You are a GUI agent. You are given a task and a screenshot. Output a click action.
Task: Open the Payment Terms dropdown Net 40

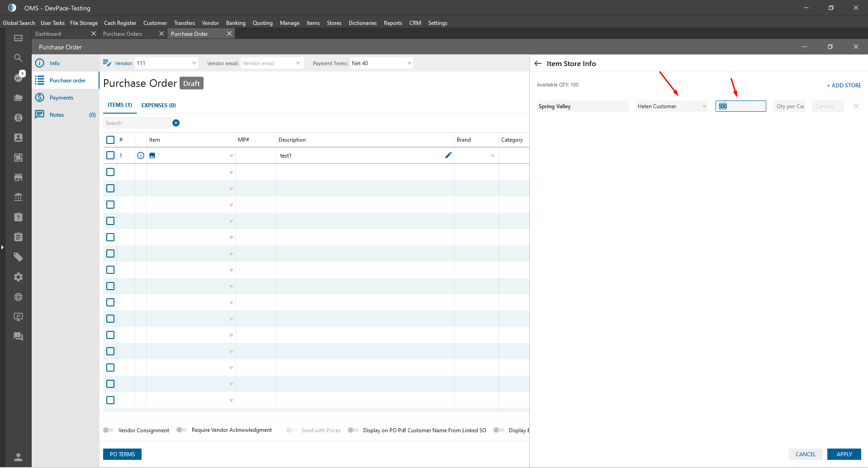point(382,63)
